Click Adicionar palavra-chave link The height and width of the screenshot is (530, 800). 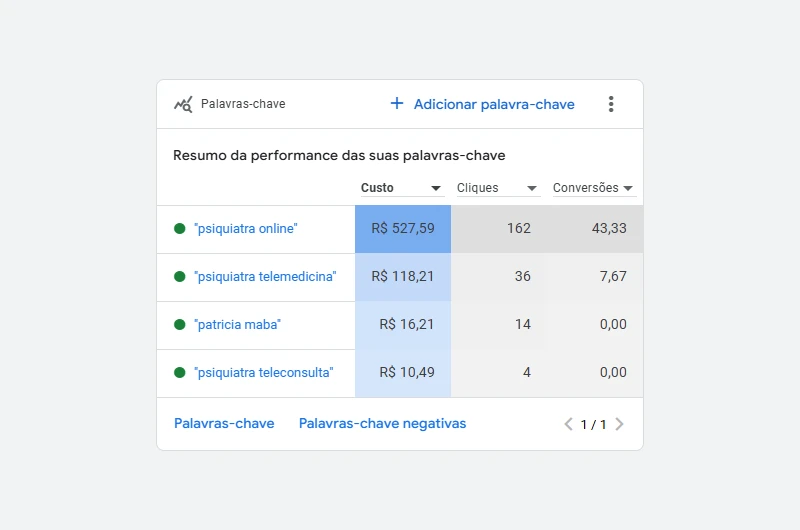[x=494, y=104]
